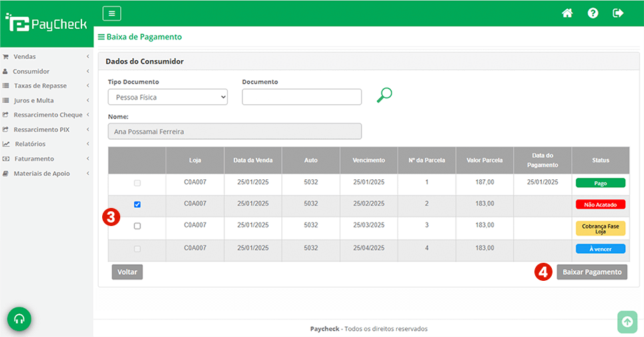Click Paycheck footer text
This screenshot has height=337, width=644.
(x=325, y=329)
